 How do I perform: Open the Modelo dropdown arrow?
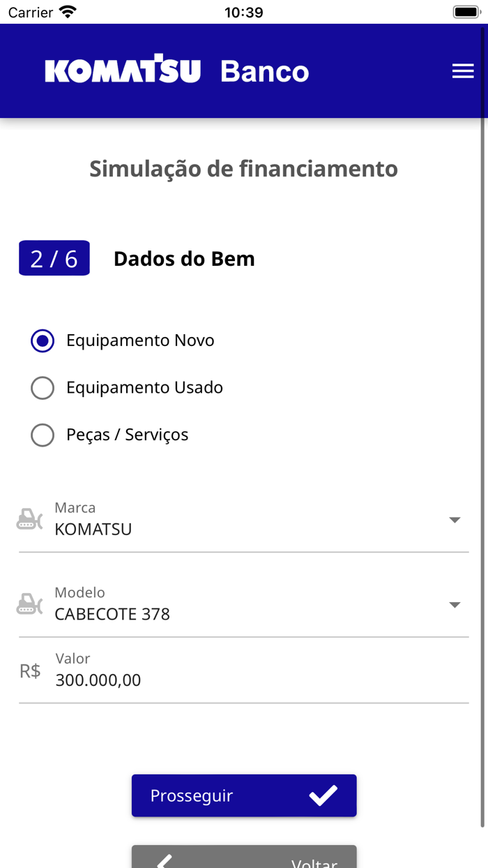pyautogui.click(x=455, y=604)
